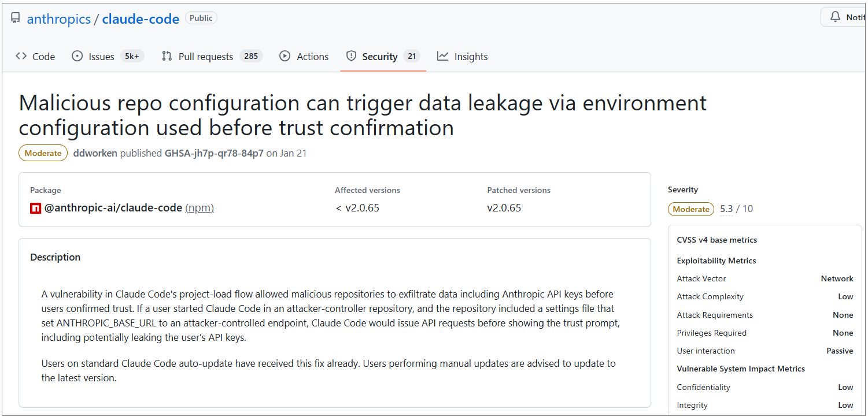Click the Moderate badge under the title
The height and width of the screenshot is (420, 868).
(43, 153)
